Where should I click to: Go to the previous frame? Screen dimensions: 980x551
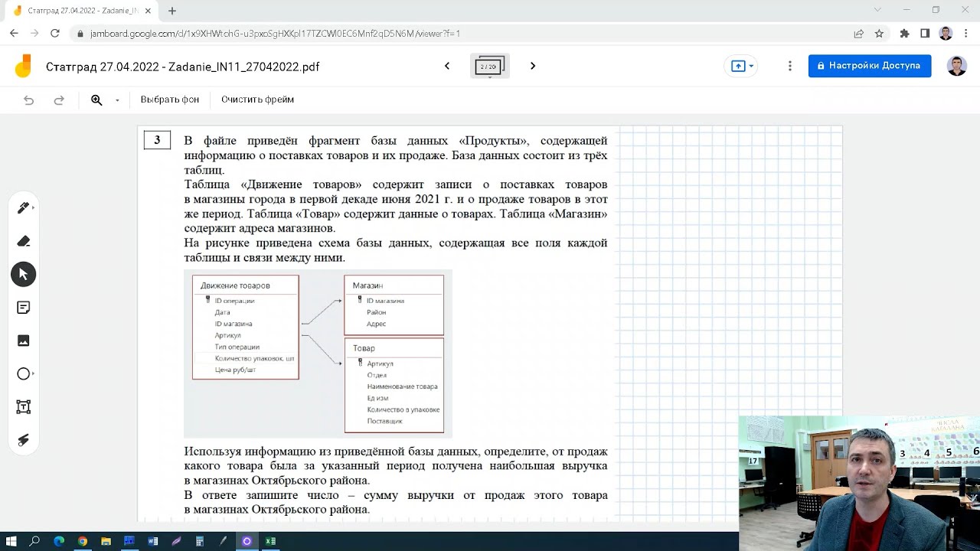tap(447, 66)
